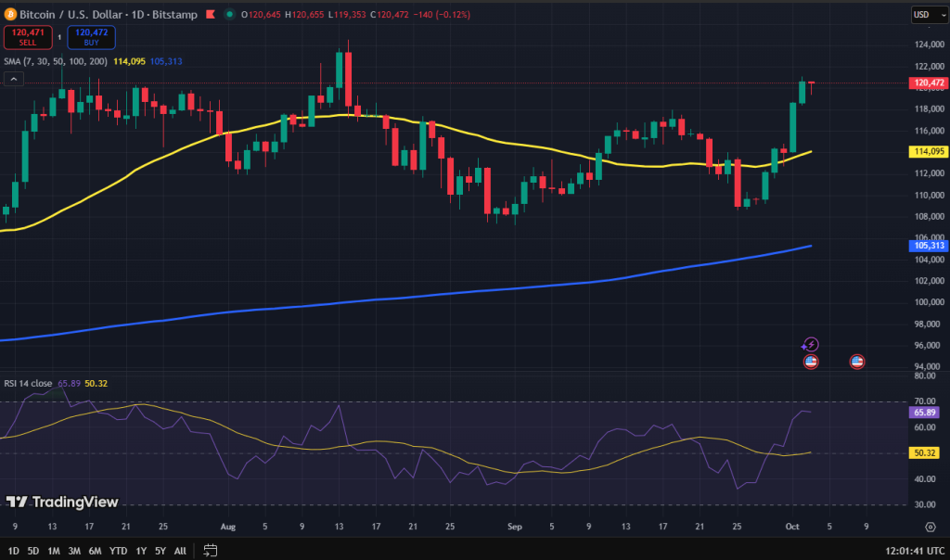This screenshot has width=950, height=560.
Task: Click the Bitcoin logo icon
Action: [x=11, y=15]
